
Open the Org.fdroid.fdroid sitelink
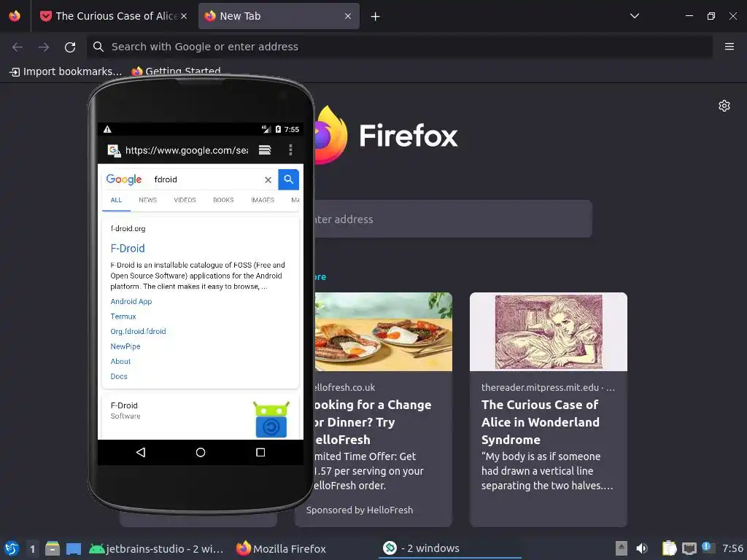138,332
